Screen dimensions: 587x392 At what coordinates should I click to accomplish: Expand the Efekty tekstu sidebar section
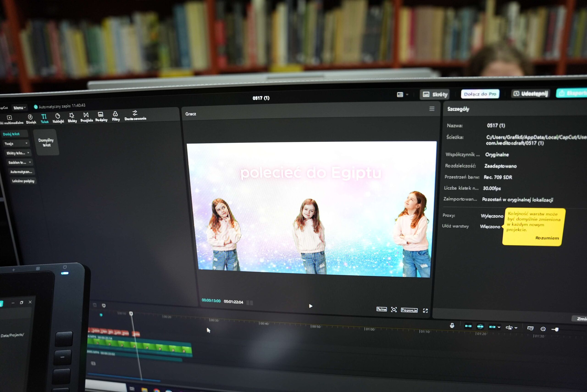(18, 153)
